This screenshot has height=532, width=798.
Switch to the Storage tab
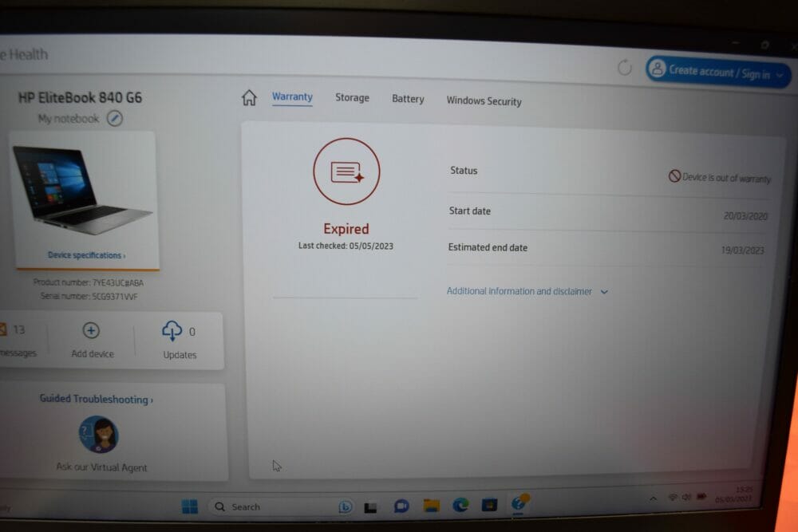352,97
